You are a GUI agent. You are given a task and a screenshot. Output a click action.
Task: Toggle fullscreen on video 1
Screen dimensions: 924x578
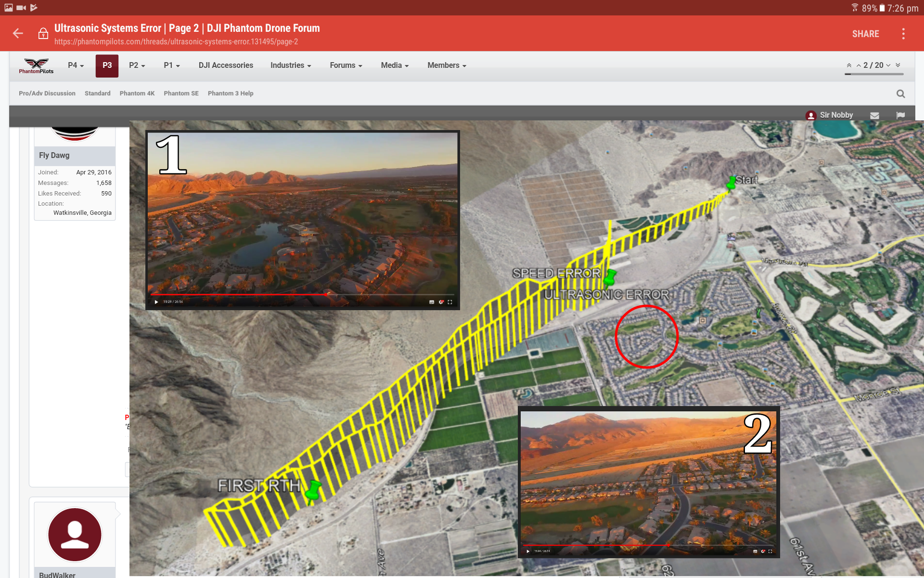tap(450, 302)
